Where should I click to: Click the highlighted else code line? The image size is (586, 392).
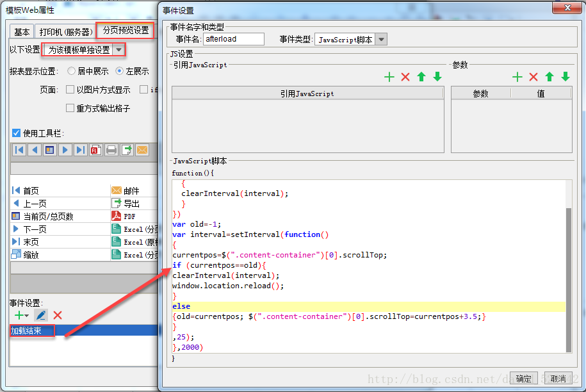click(368, 306)
